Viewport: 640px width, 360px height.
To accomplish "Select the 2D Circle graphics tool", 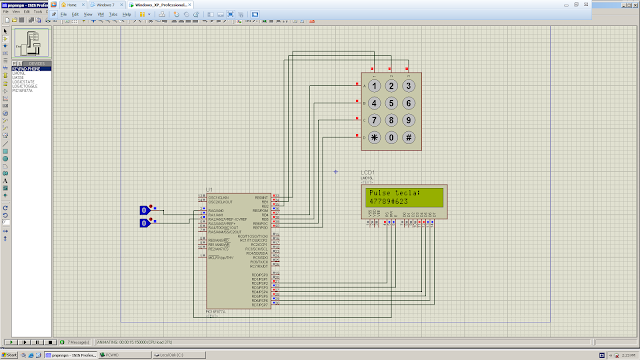I will pos(5,159).
